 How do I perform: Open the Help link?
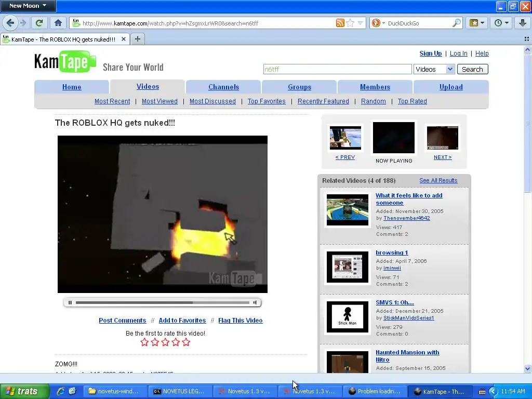coord(482,54)
